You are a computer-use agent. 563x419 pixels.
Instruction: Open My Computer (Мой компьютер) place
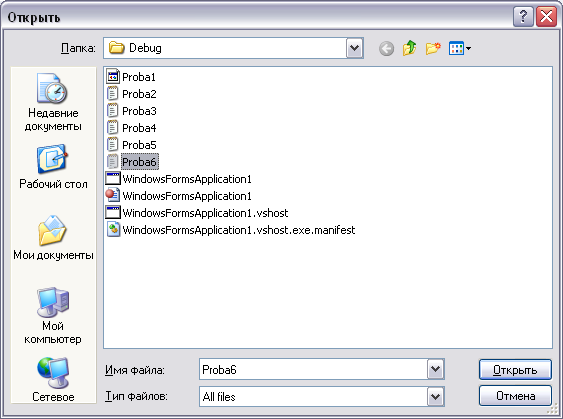click(x=53, y=316)
